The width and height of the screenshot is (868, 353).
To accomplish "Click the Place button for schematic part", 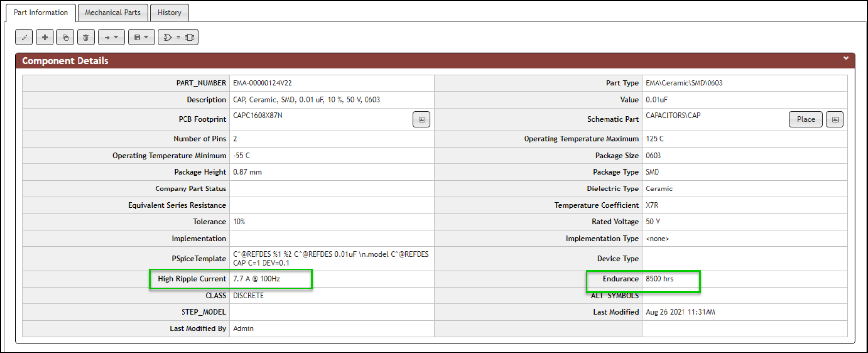I will pyautogui.click(x=806, y=119).
